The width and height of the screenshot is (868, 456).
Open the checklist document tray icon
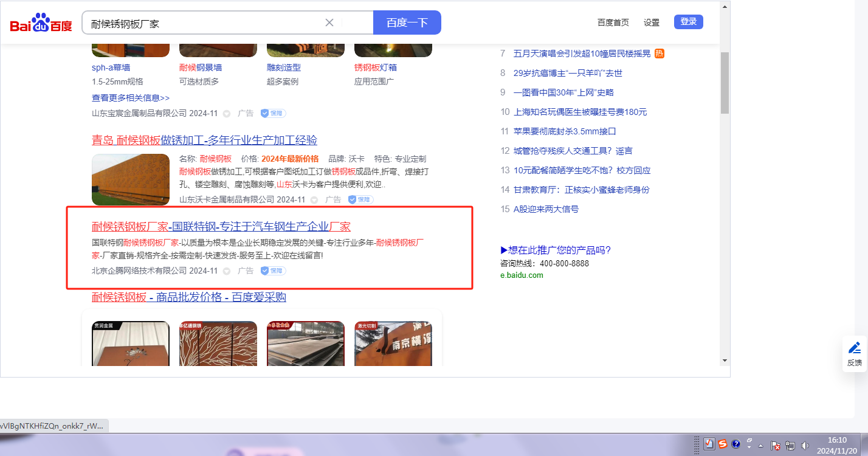pyautogui.click(x=709, y=444)
